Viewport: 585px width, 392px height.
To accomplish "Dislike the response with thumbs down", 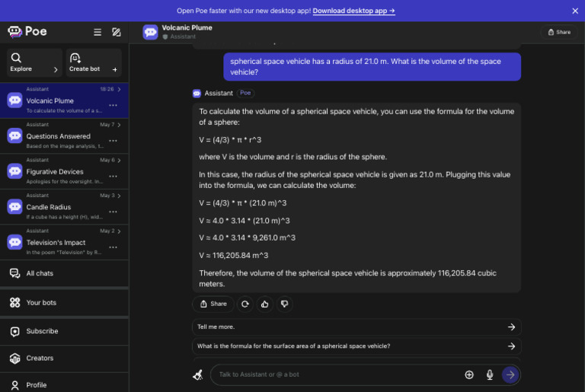I will coord(284,304).
